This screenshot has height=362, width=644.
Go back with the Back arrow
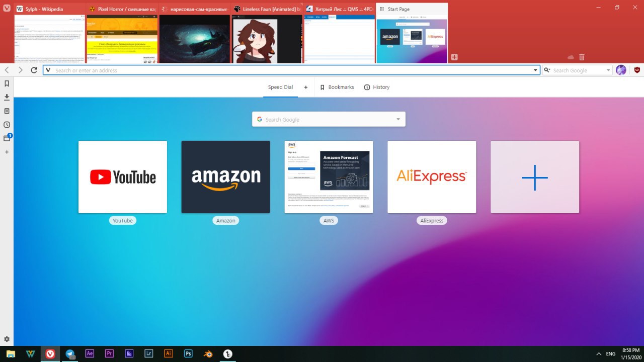(7, 70)
